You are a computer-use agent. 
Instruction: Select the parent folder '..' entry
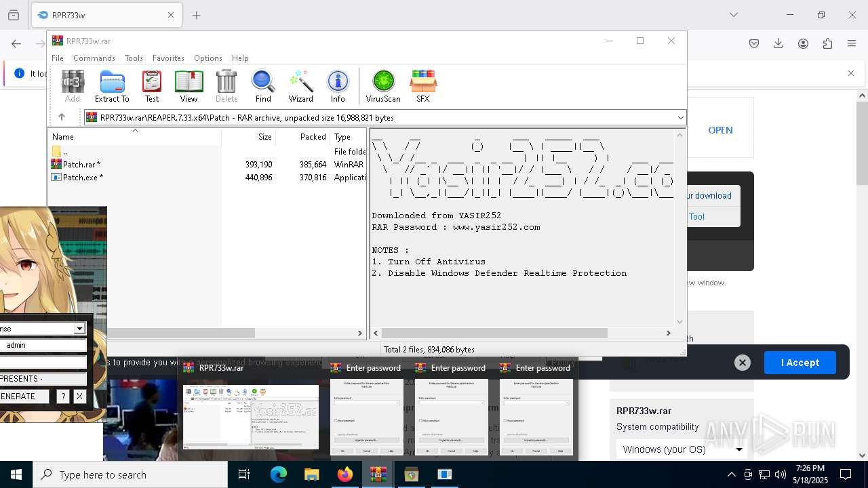coord(208,151)
